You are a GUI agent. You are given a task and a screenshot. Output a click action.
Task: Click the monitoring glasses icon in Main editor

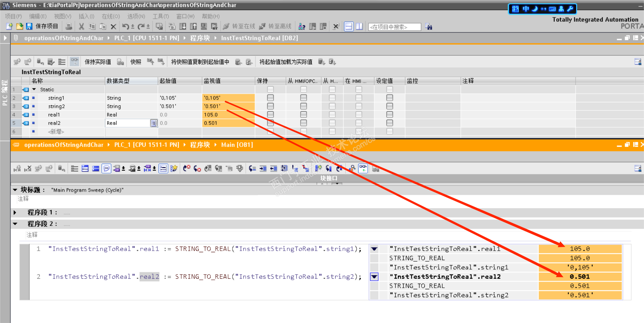point(363,168)
